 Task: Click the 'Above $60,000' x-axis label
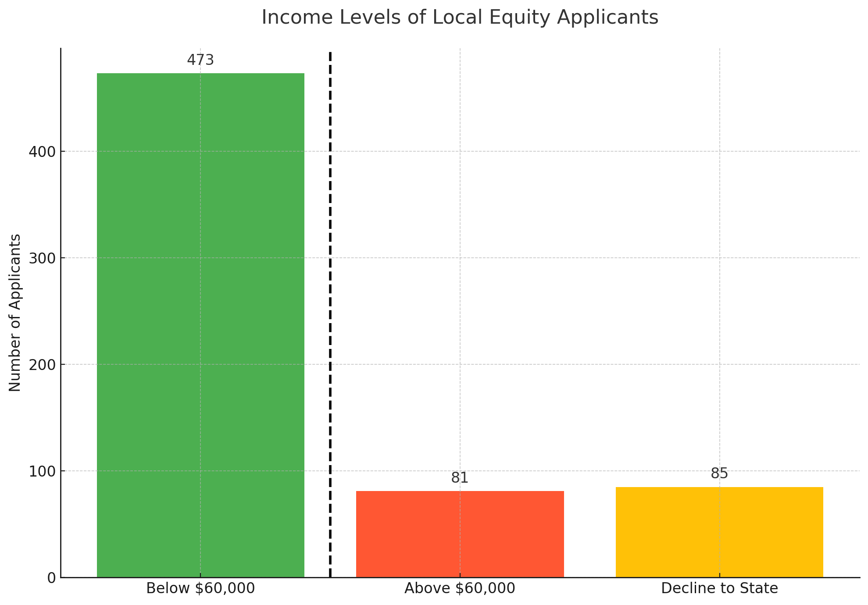coord(460,588)
